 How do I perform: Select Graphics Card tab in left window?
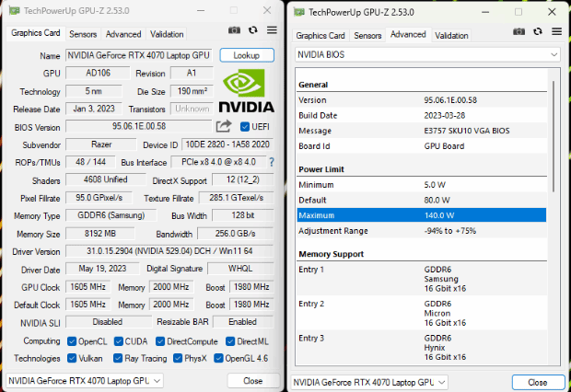pyautogui.click(x=36, y=33)
